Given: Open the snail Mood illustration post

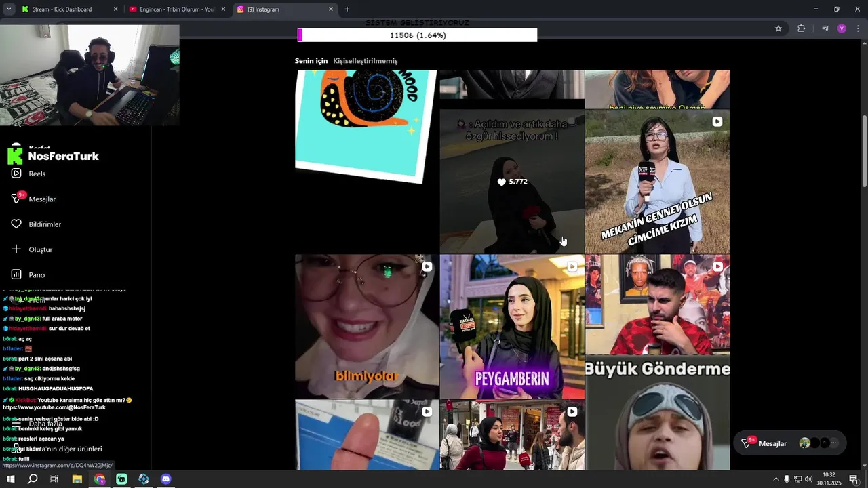Looking at the screenshot, I should pos(367,126).
